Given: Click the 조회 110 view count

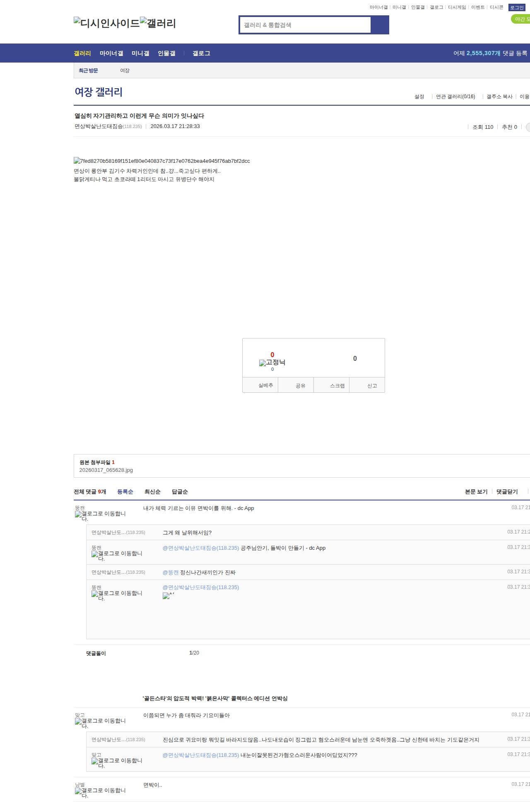Looking at the screenshot, I should [483, 127].
